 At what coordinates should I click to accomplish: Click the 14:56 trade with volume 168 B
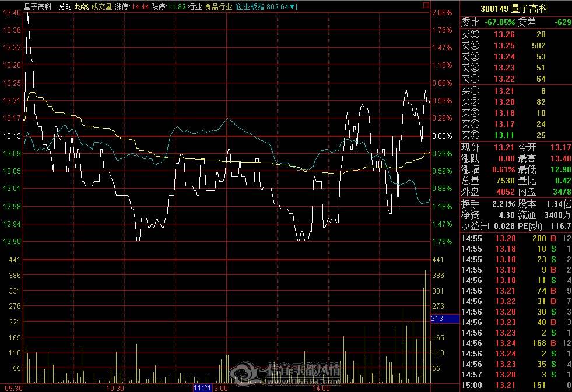click(x=516, y=343)
